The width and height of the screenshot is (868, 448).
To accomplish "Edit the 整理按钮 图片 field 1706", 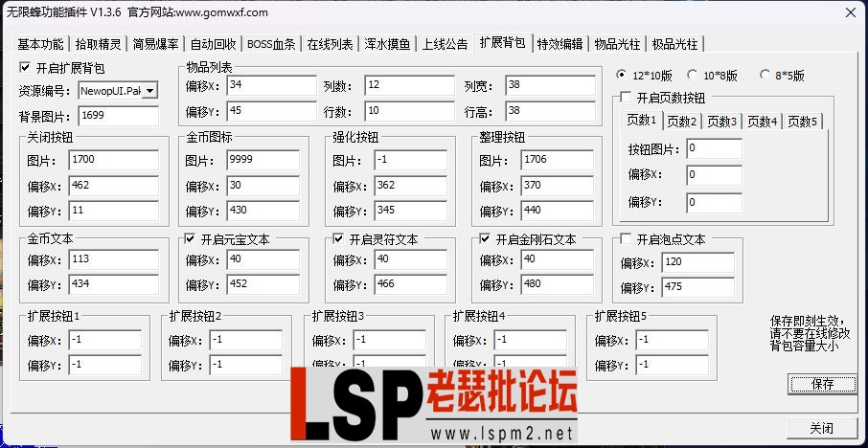I will coord(558,160).
